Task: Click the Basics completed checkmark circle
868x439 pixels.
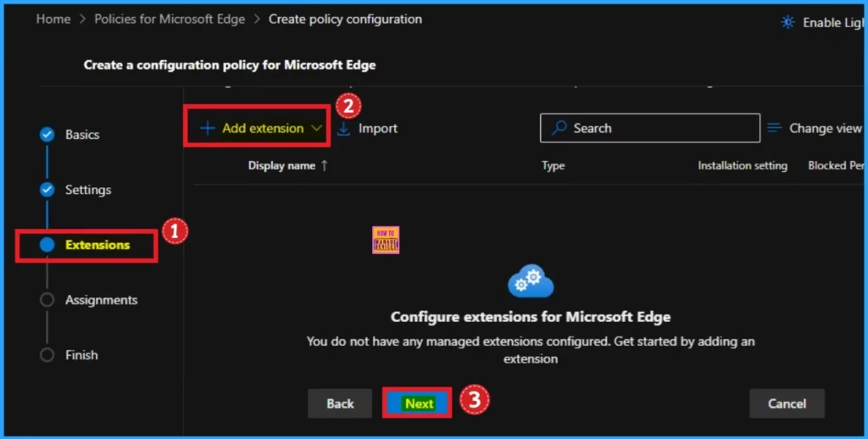Action: click(47, 135)
